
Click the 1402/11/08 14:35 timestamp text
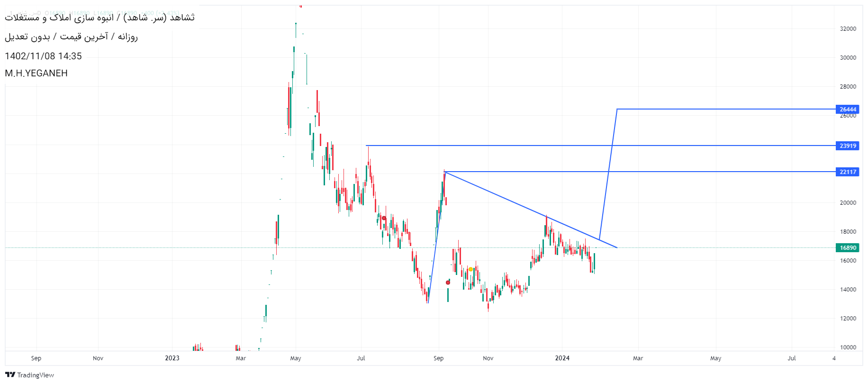pos(44,56)
